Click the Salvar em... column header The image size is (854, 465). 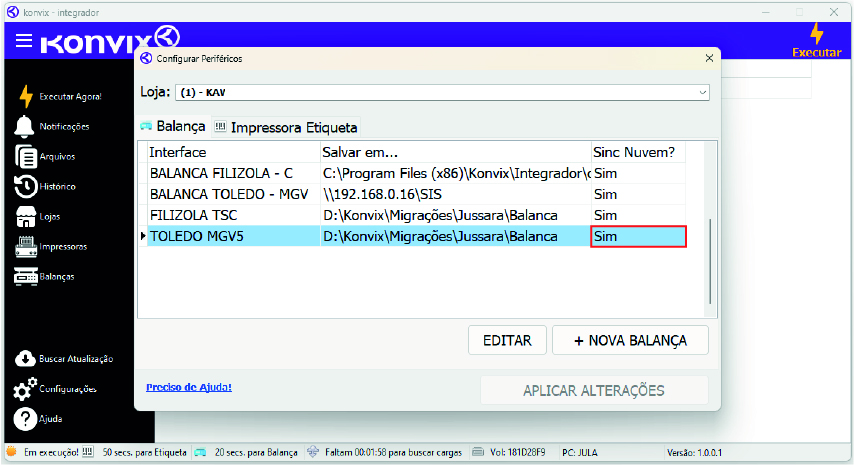click(456, 152)
